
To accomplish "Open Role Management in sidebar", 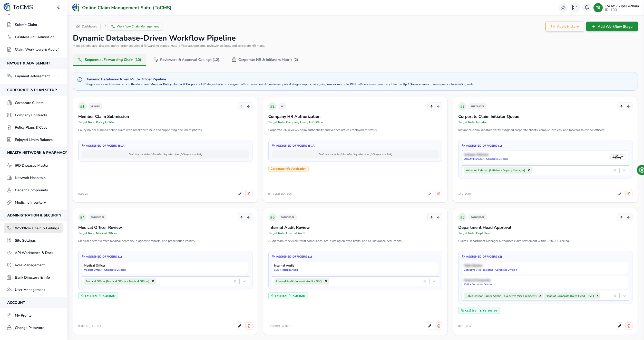I will pyautogui.click(x=33, y=265).
